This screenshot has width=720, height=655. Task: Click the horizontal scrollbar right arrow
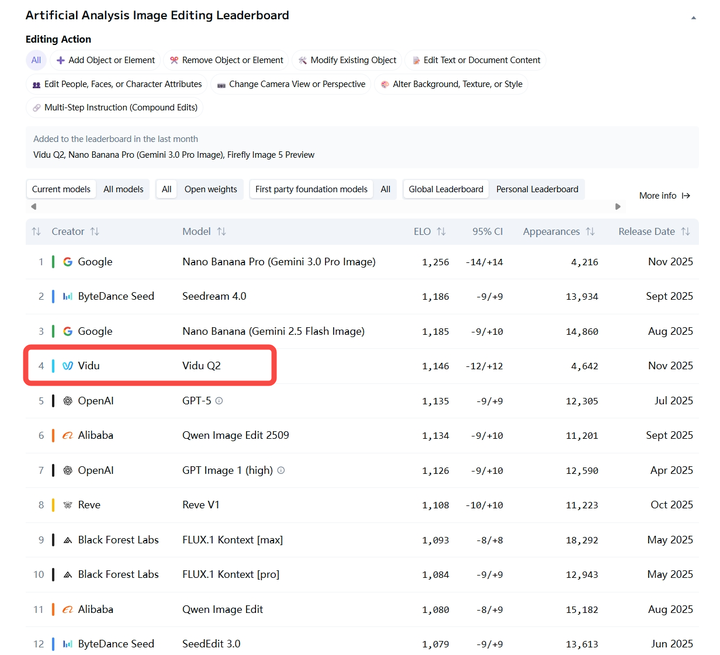point(618,207)
